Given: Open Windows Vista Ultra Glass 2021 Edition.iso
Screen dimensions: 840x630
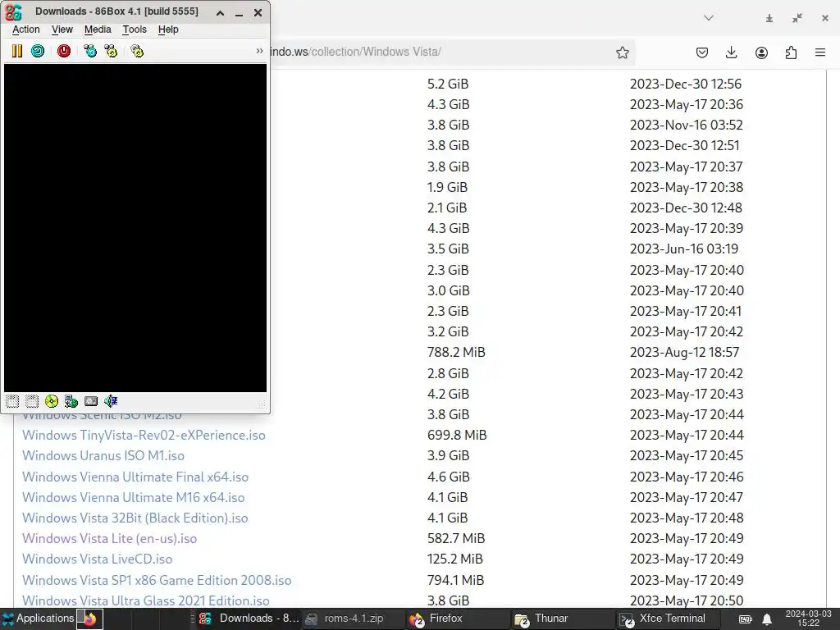Looking at the screenshot, I should [x=145, y=600].
